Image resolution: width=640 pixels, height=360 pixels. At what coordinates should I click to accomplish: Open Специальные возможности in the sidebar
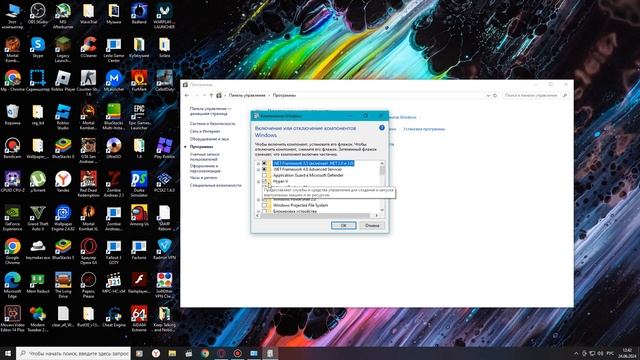pyautogui.click(x=216, y=185)
